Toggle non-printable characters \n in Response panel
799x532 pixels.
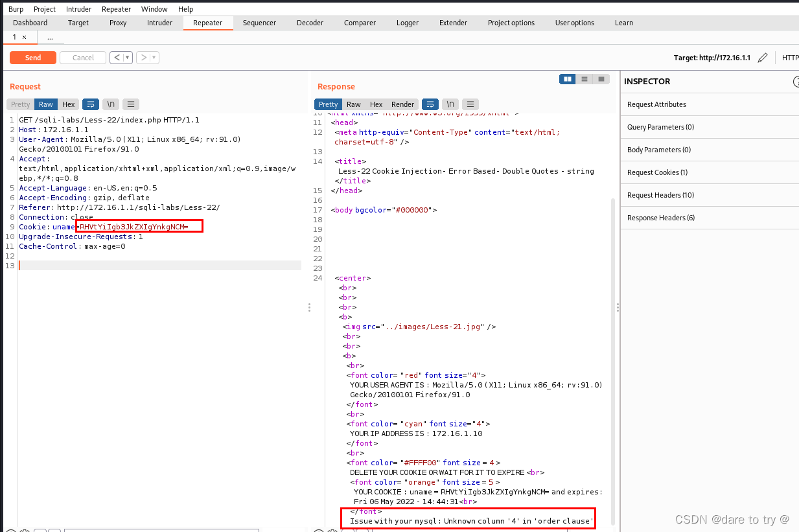[x=450, y=104]
